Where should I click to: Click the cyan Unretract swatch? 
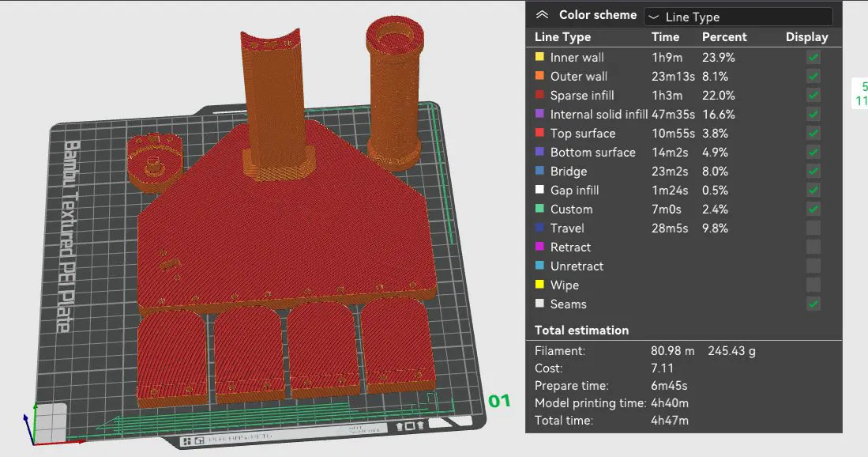539,266
